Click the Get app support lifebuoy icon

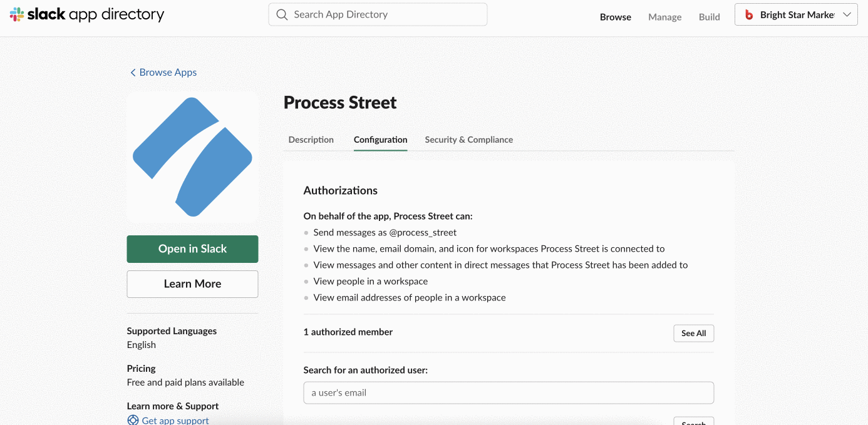133,421
